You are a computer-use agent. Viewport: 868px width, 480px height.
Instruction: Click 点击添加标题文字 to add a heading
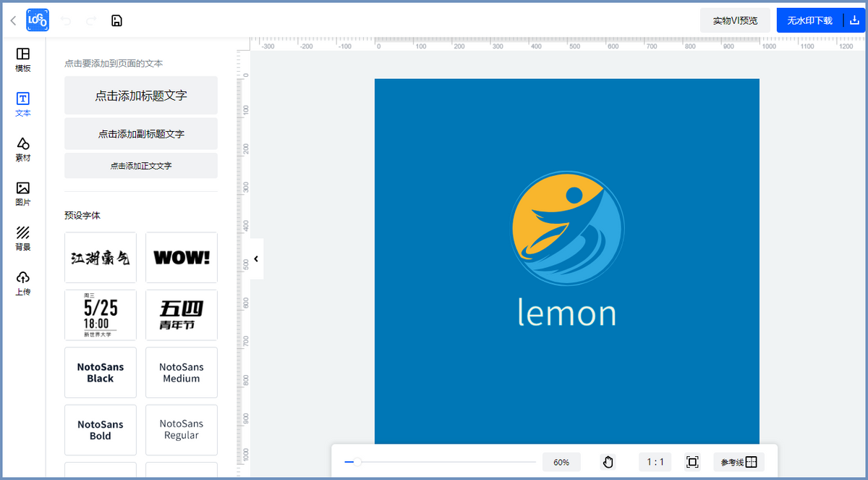(141, 96)
